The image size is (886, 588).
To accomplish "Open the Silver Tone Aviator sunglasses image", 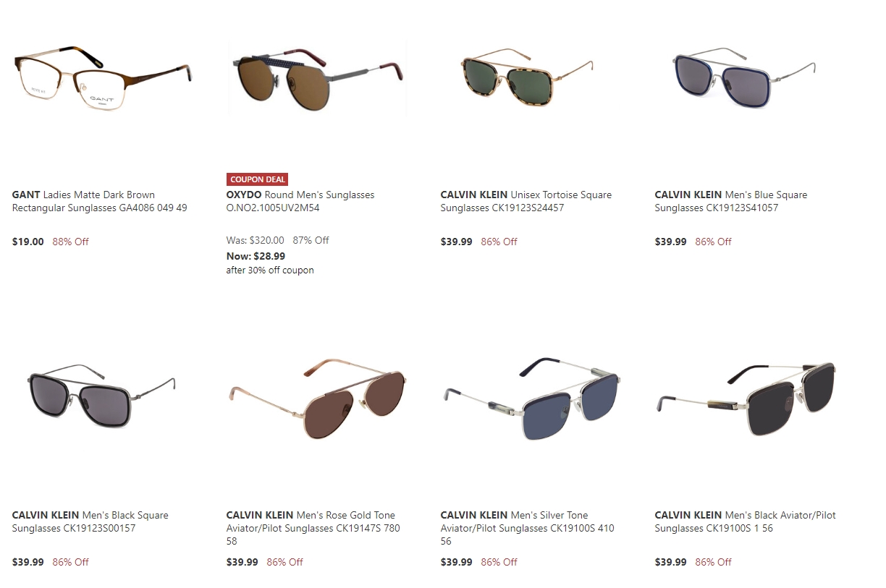I will point(531,398).
